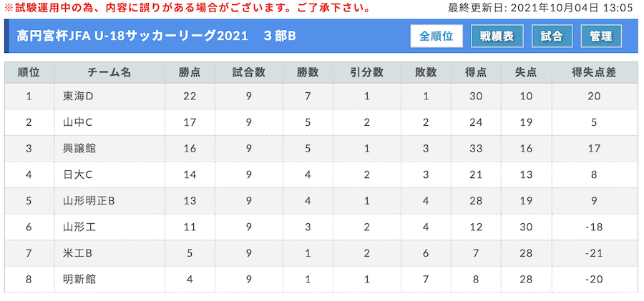Select team name 明新館
644x301 pixels.
(79, 280)
